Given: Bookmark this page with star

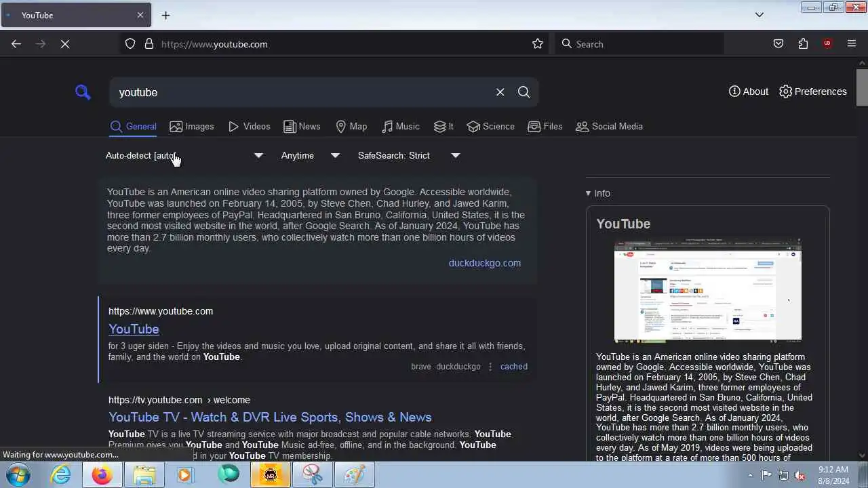Looking at the screenshot, I should tap(538, 44).
